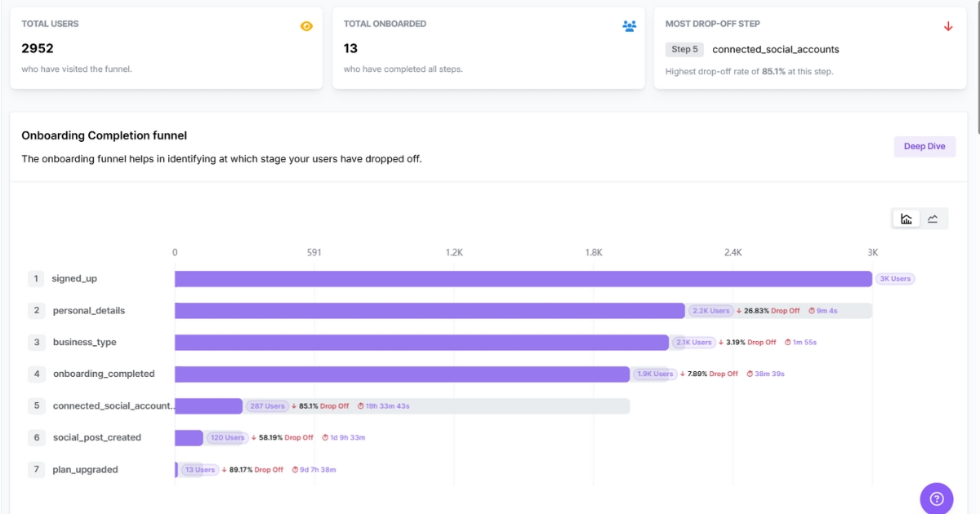Switch to bar chart funnel view
This screenshot has height=514, width=980.
tap(906, 218)
